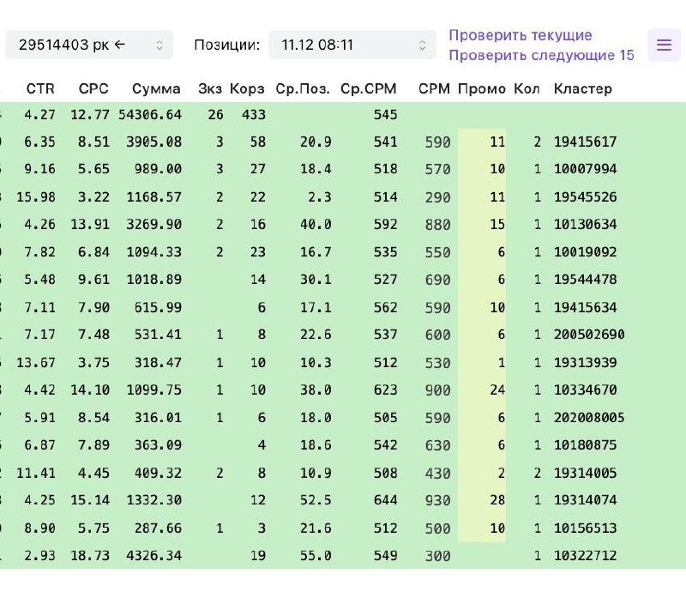Screen dimensions: 686x616
Task: Sort by the CPM column header
Action: tap(434, 89)
